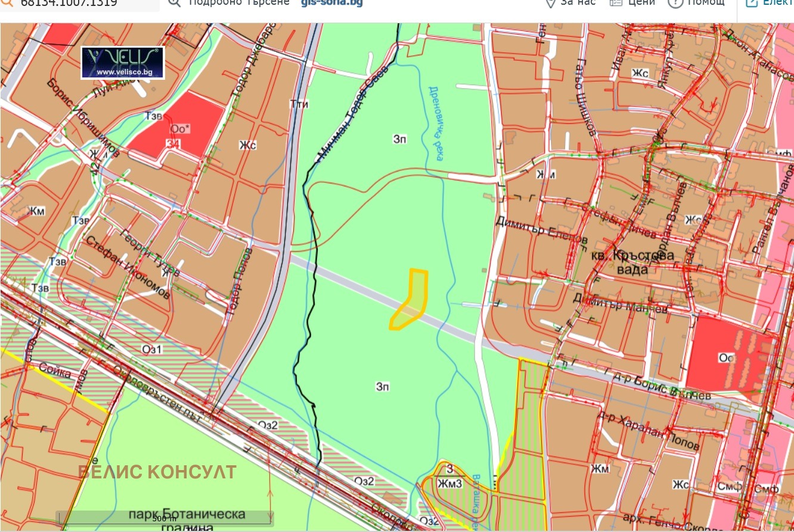Click the location pin icon beside За нас
Screen dimensions: 794x532
click(x=549, y=3)
